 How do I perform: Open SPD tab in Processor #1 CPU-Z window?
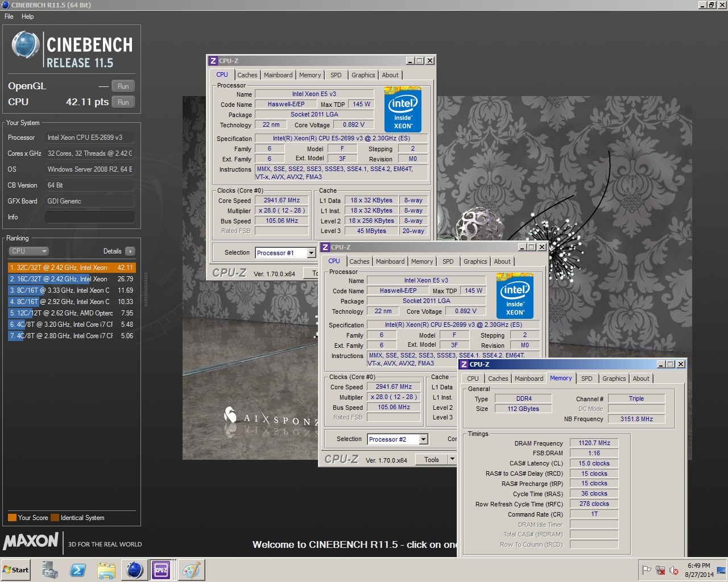336,75
